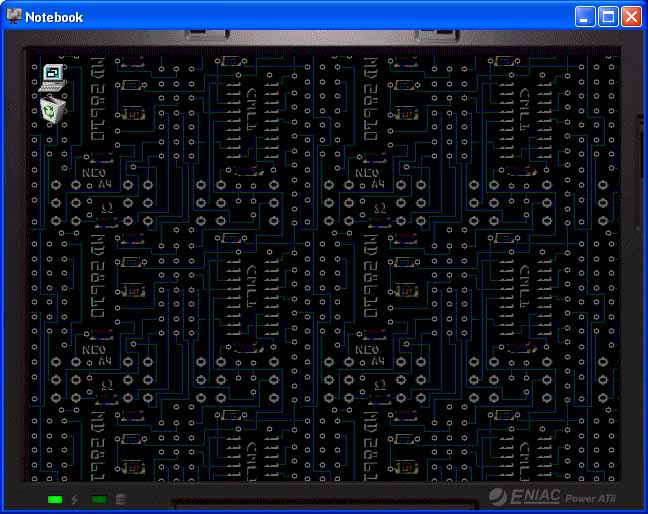The height and width of the screenshot is (514, 648).
Task: Maximize the Notebook window
Action: point(608,17)
